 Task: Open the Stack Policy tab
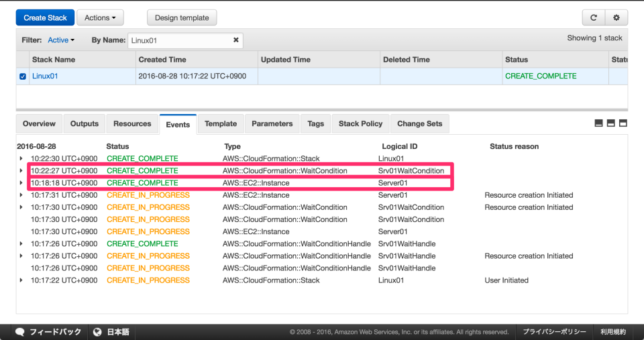360,123
